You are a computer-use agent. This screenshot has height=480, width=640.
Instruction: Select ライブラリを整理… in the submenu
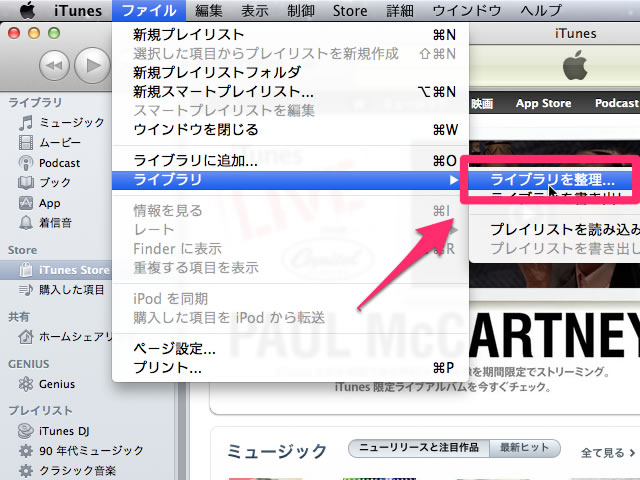[x=553, y=180]
